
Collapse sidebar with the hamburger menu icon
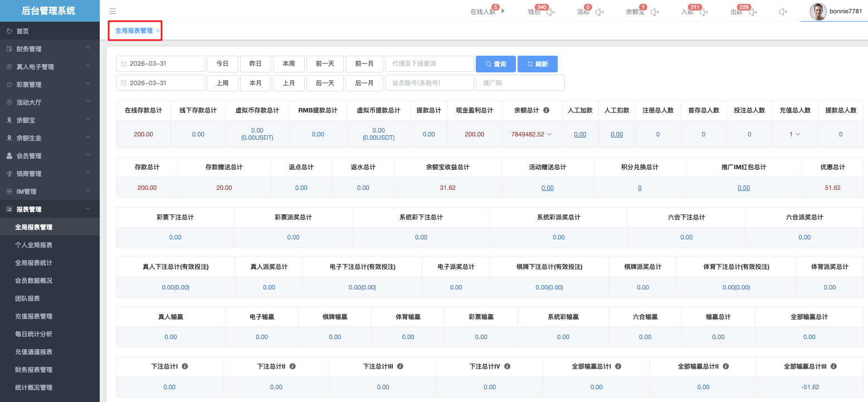[x=113, y=11]
